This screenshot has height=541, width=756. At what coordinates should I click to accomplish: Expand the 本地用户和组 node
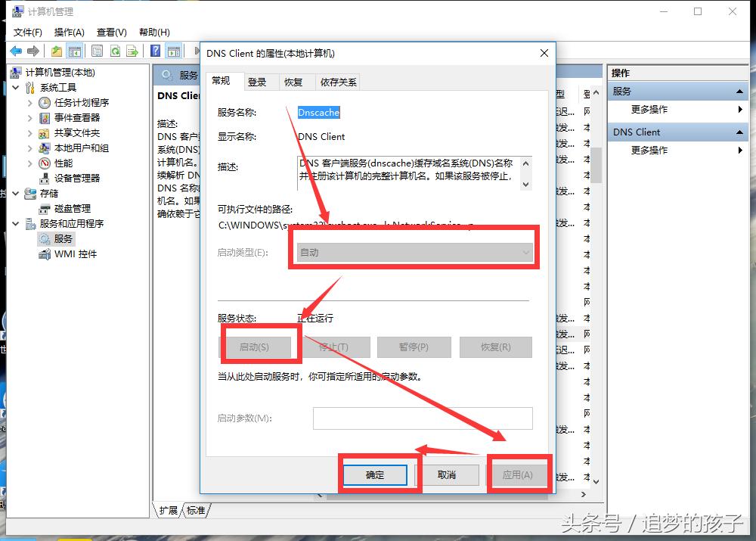(30, 148)
